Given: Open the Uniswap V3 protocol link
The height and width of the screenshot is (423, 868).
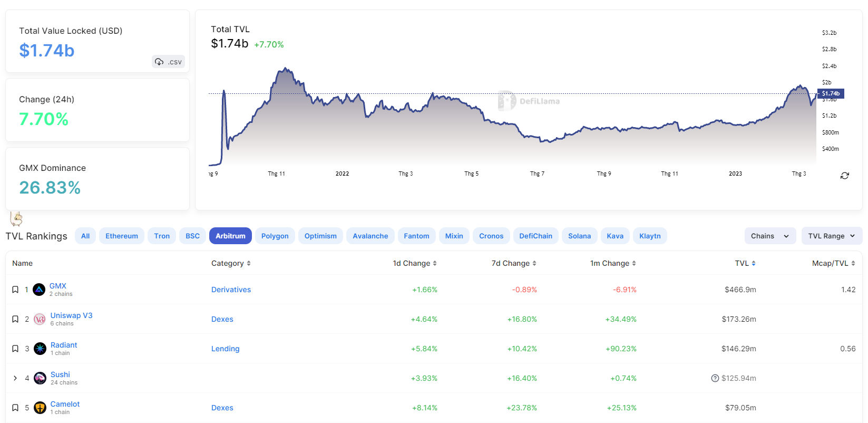Looking at the screenshot, I should point(72,315).
